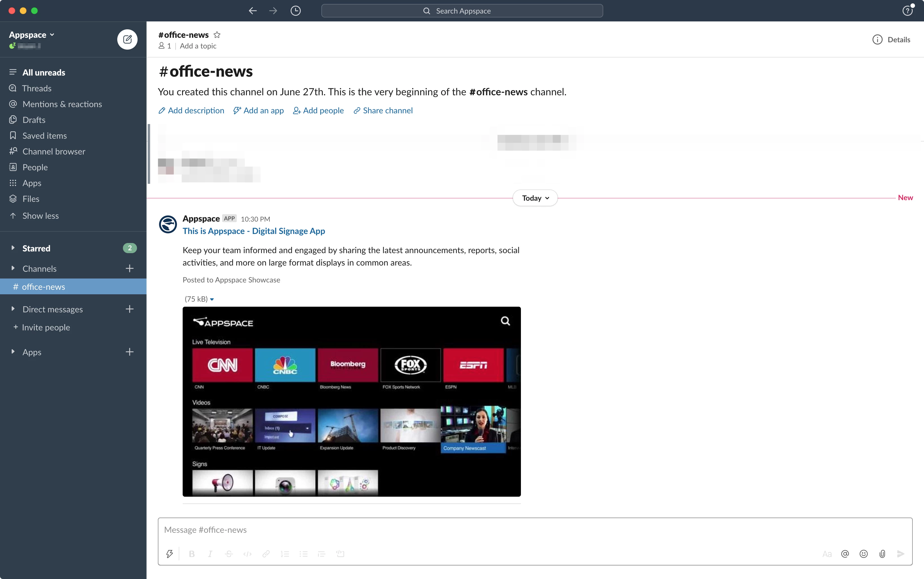The height and width of the screenshot is (579, 924).
Task: Open the history clock icon
Action: click(x=295, y=11)
